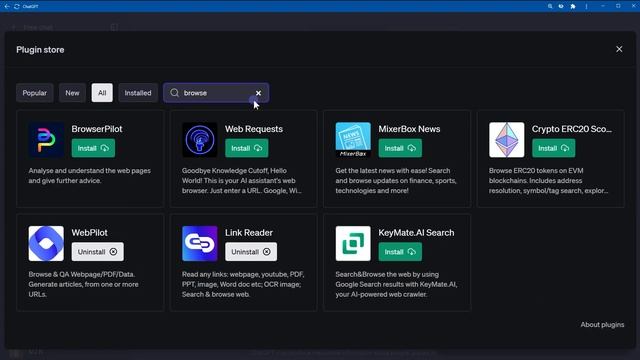The height and width of the screenshot is (360, 640).
Task: Click the WebPilot title text
Action: [x=89, y=233]
